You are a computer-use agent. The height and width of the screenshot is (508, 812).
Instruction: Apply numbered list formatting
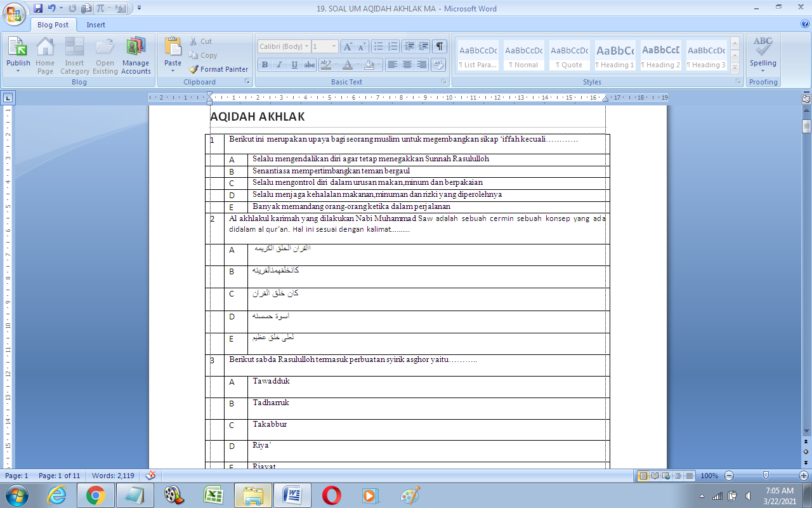coord(393,46)
